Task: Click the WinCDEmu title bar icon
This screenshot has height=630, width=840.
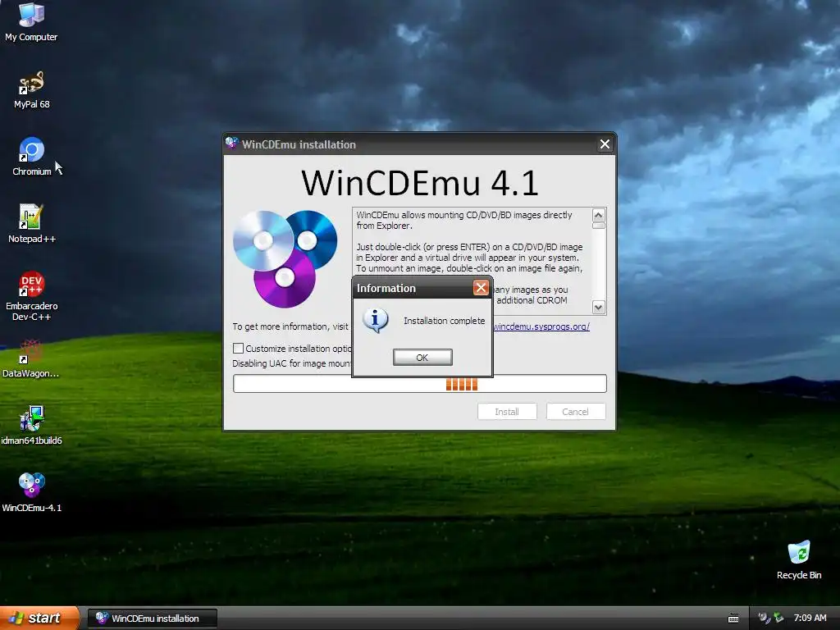Action: (x=231, y=144)
